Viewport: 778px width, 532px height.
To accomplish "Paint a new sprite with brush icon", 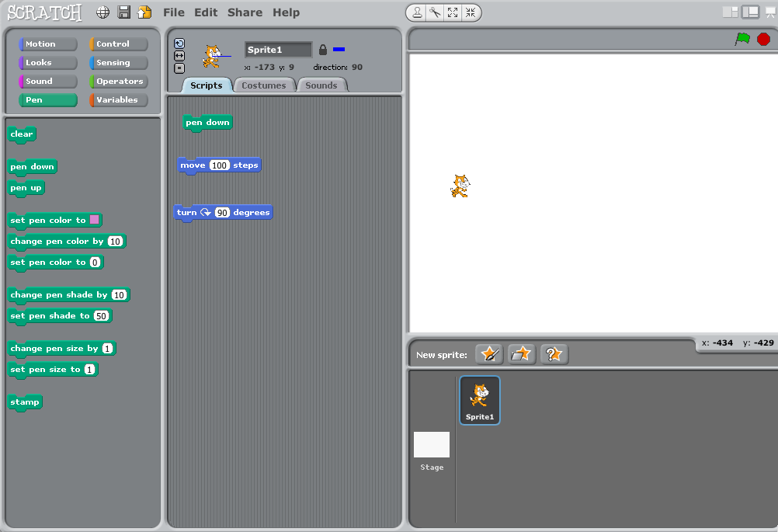I will tap(488, 354).
